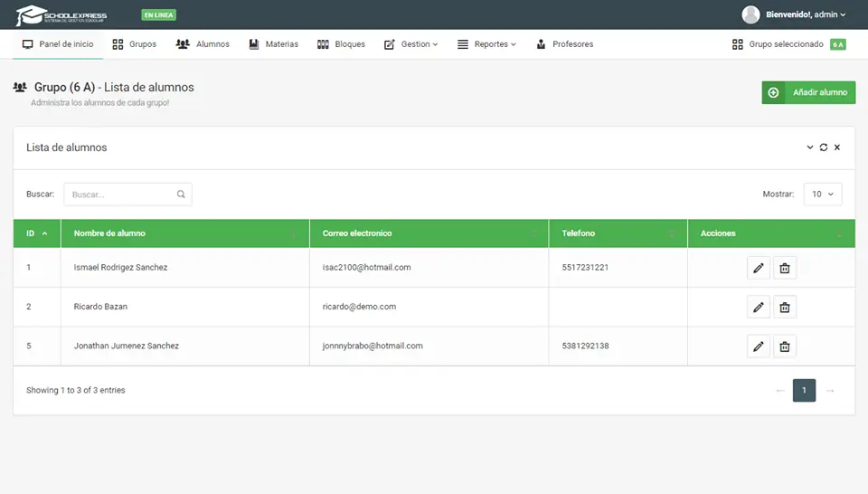Click next page arrow in pagination
Viewport: 868px width, 494px height.
click(x=830, y=391)
